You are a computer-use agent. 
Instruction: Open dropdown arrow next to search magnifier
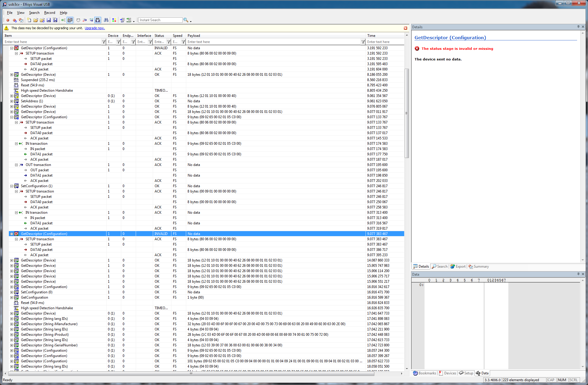191,21
